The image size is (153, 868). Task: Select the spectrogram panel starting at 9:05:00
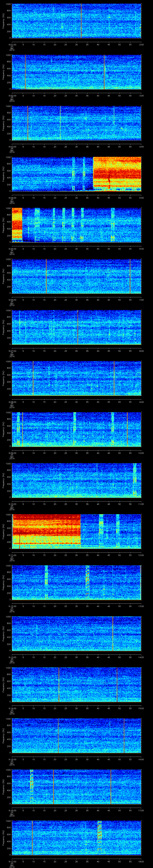76,225
